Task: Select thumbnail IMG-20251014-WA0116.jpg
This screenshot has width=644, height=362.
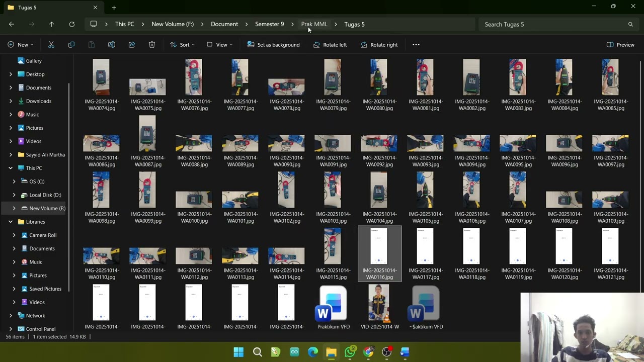Action: pyautogui.click(x=379, y=254)
